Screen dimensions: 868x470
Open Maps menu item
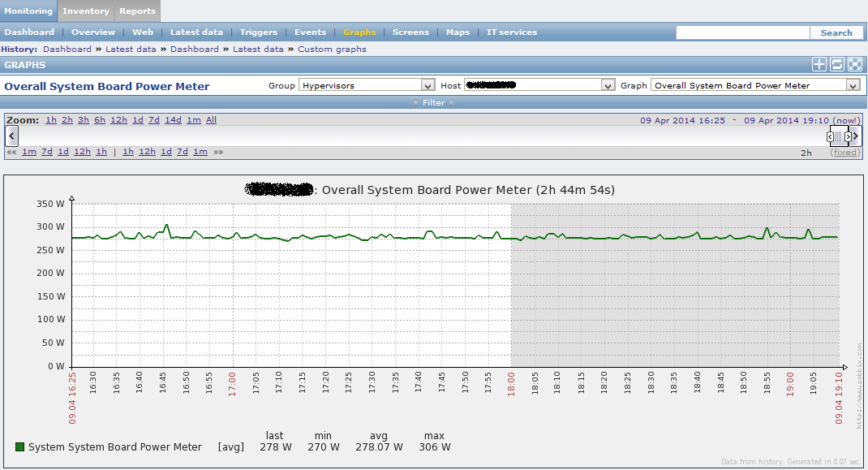click(458, 32)
